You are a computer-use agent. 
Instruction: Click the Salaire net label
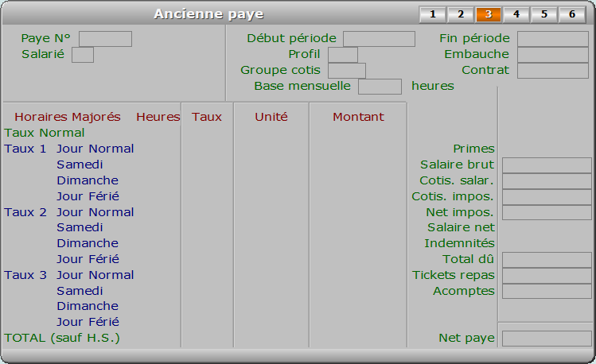(461, 227)
